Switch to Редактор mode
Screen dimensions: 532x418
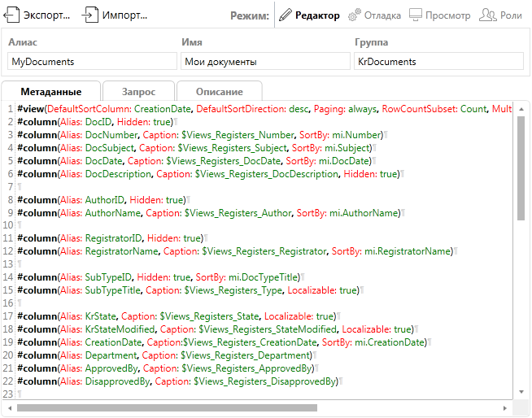[x=317, y=15]
